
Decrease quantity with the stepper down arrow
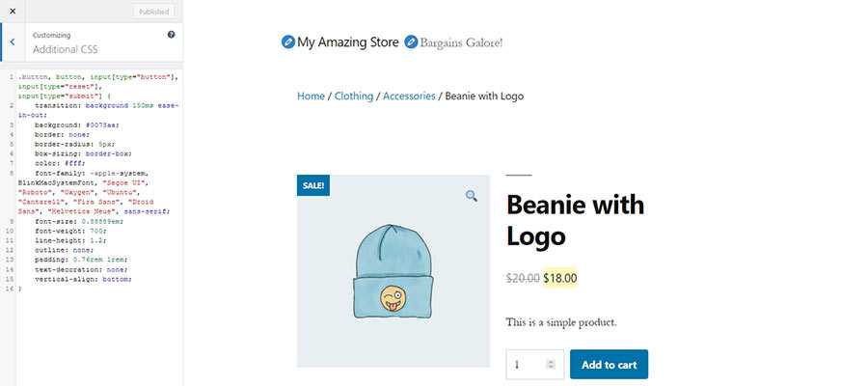(x=551, y=369)
